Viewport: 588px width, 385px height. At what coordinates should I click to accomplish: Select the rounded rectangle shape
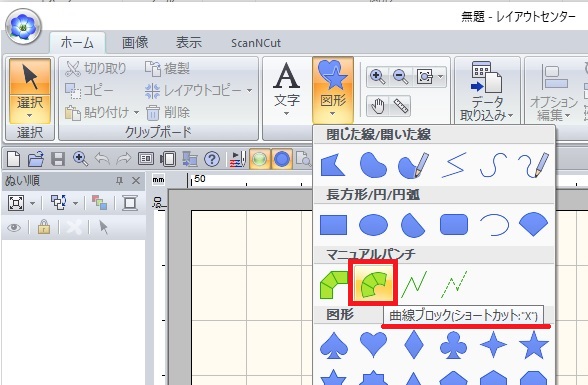point(454,225)
